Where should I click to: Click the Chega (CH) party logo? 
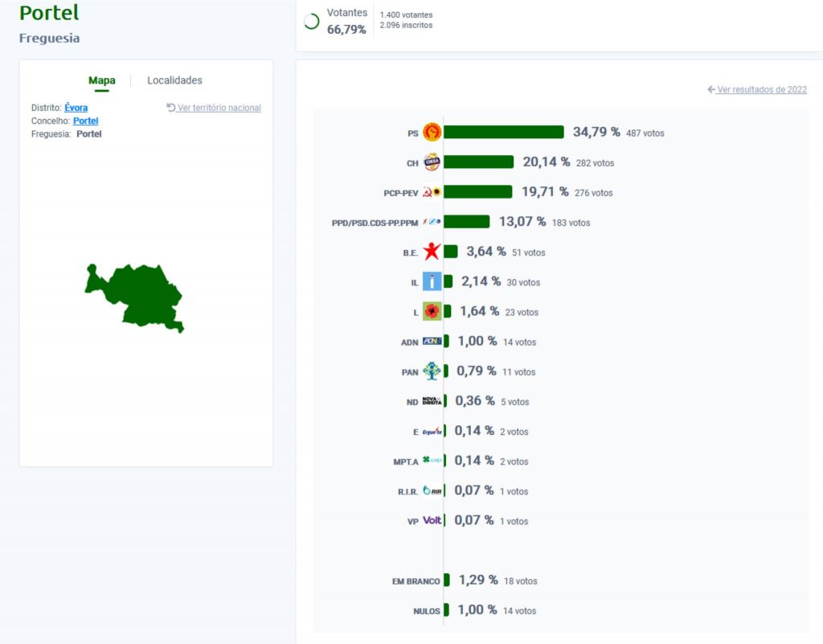pos(432,162)
